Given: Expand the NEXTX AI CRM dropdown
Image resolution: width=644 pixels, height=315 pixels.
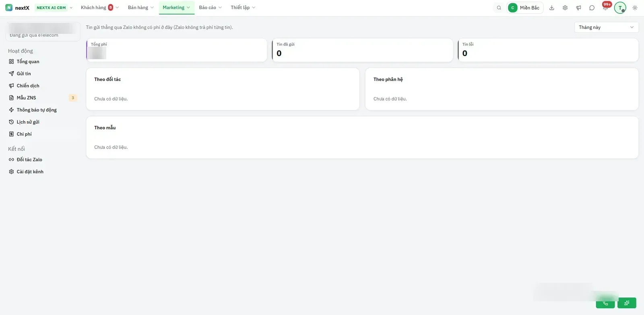Looking at the screenshot, I should [54, 8].
